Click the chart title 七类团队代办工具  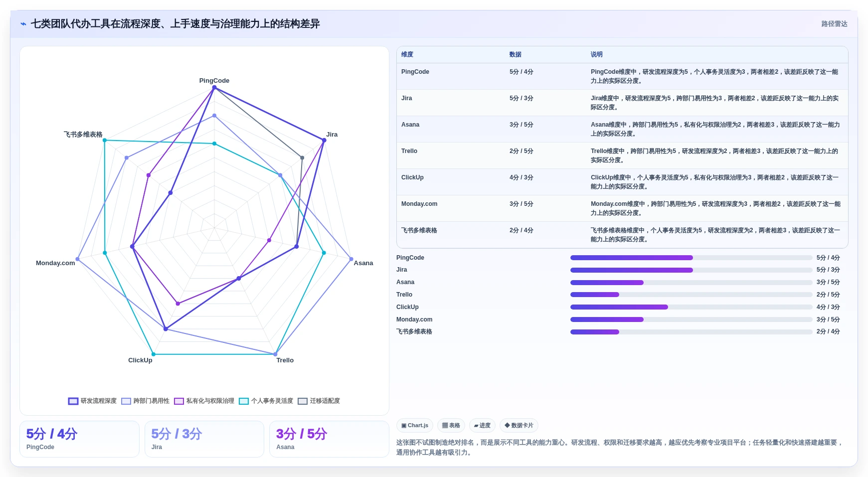[175, 24]
